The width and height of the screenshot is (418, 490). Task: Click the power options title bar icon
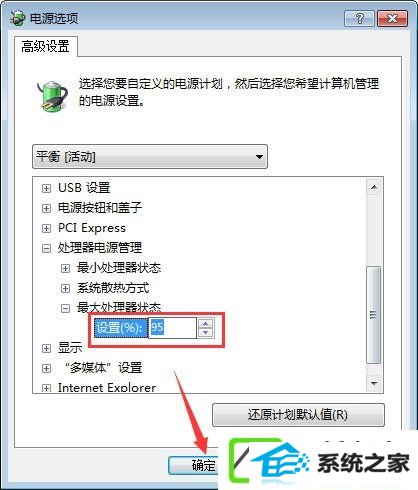tap(17, 18)
